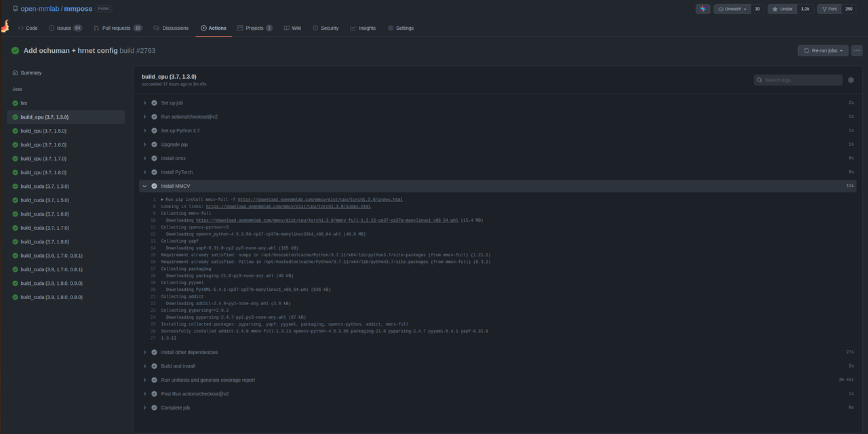Click the star icon next to Unstar
Viewport: 868px width, 434px height.
click(x=774, y=8)
